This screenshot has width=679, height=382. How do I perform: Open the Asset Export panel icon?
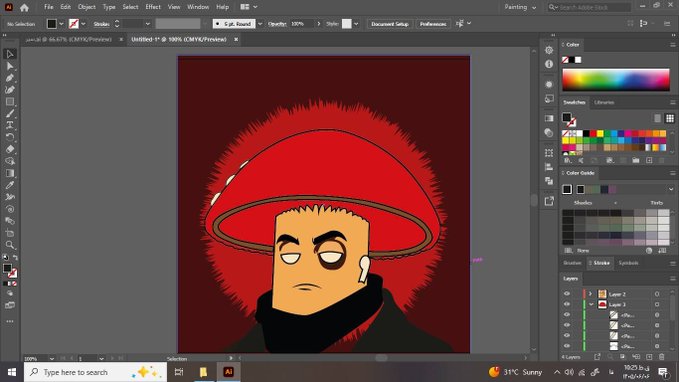[x=549, y=201]
